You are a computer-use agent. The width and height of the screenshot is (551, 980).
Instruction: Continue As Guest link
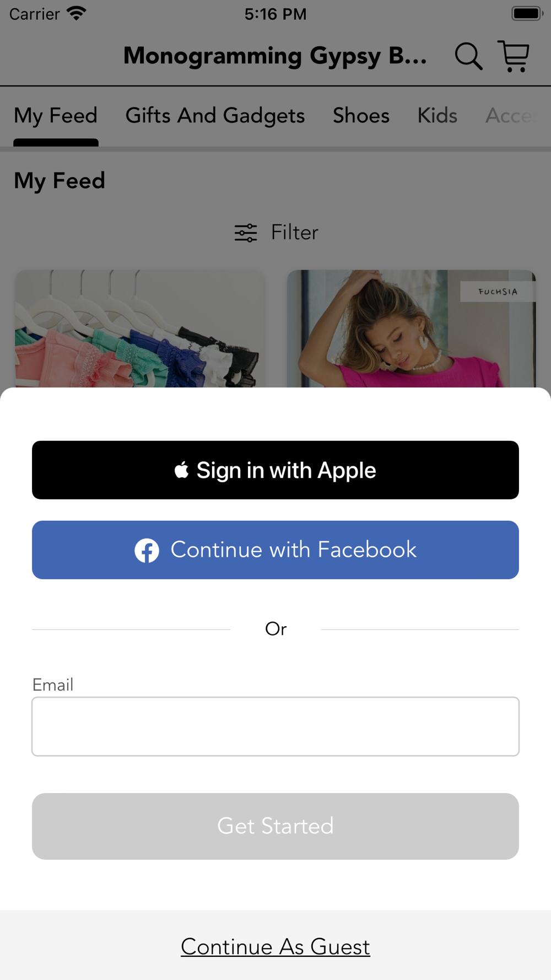(x=275, y=947)
